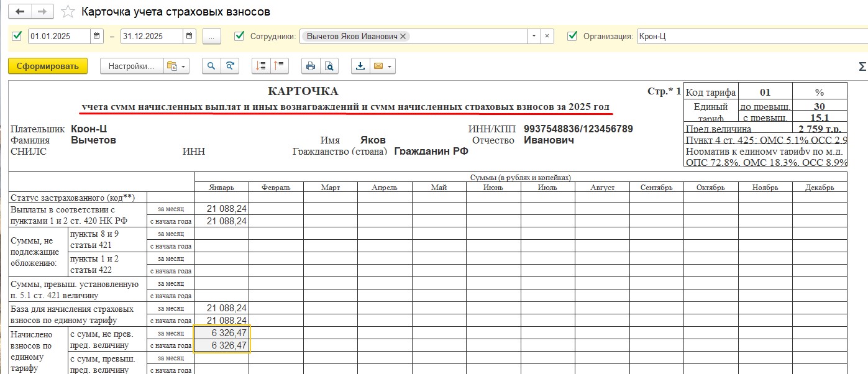
Task: Print the report with the printer icon
Action: 311,66
